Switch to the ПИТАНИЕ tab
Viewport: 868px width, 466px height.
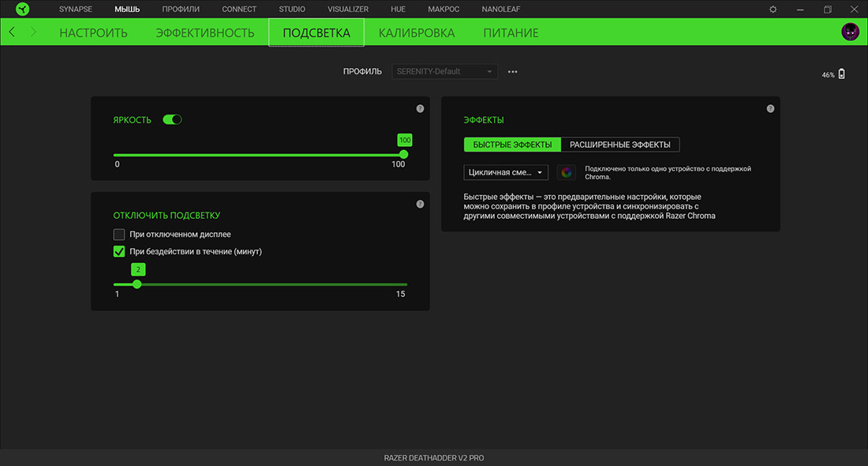511,32
